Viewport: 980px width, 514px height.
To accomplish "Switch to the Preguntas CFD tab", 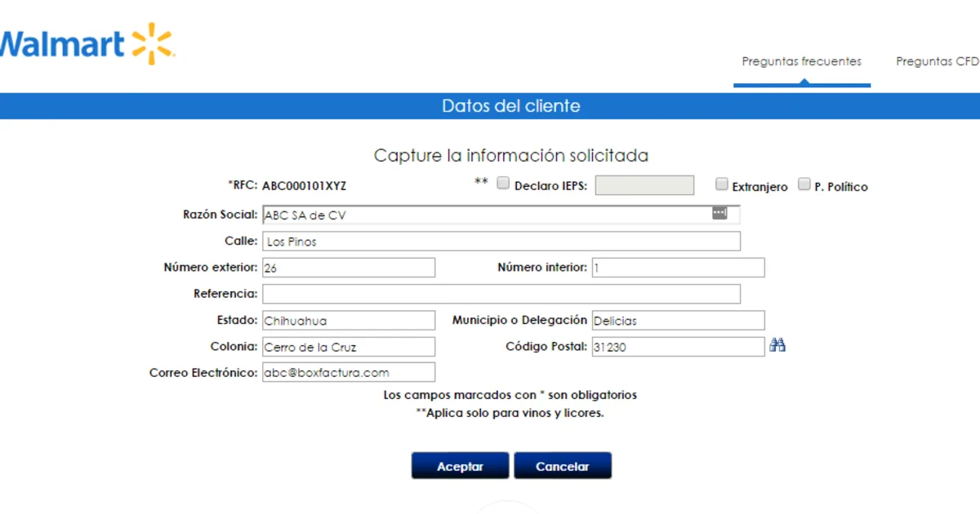I will click(x=938, y=61).
